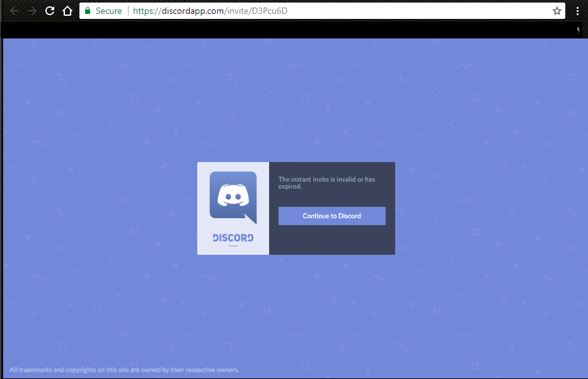Bookmark this page with the star icon
This screenshot has height=379, width=588.
(x=557, y=11)
